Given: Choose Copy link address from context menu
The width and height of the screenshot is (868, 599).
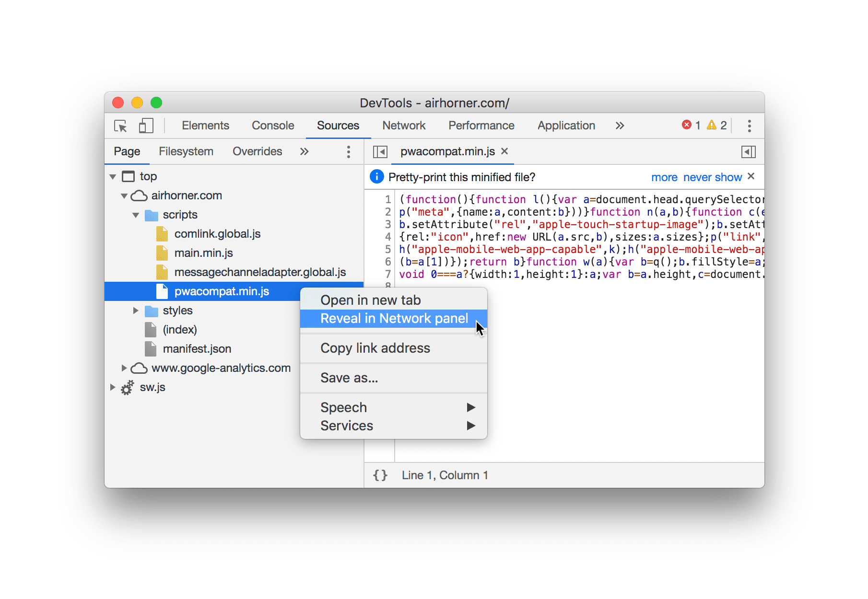Looking at the screenshot, I should coord(375,348).
